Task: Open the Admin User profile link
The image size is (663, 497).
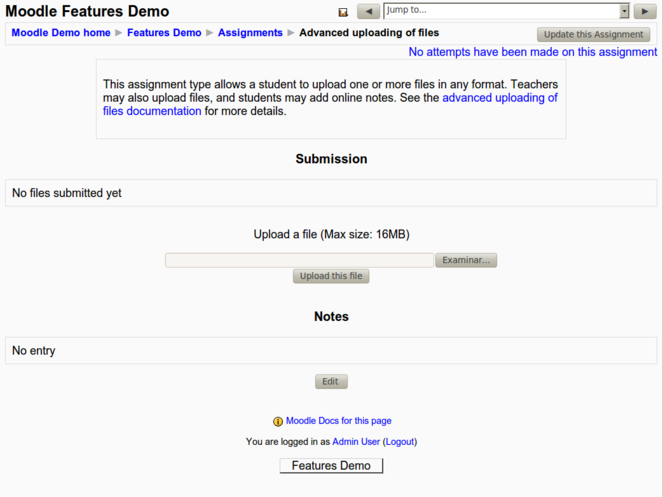Action: click(x=356, y=441)
